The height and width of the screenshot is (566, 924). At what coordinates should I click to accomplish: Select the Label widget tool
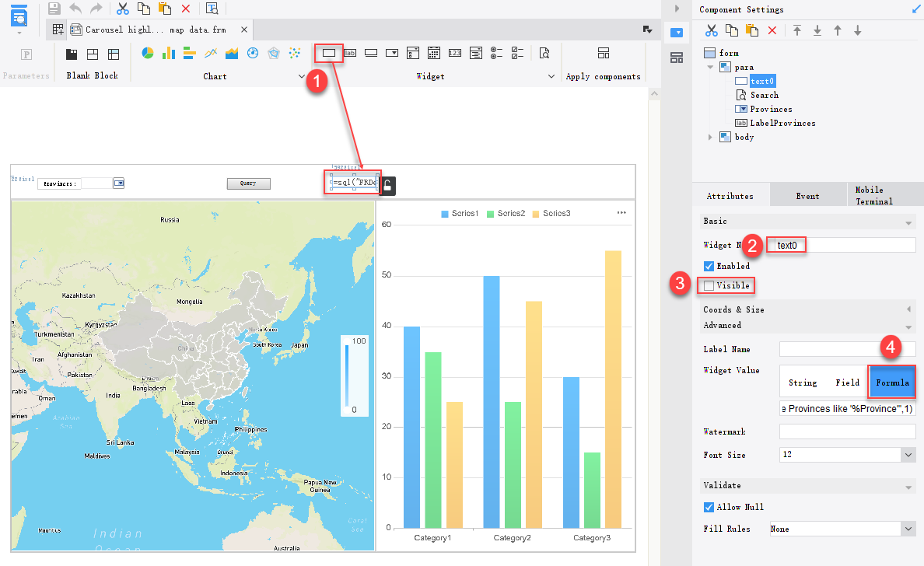(349, 53)
